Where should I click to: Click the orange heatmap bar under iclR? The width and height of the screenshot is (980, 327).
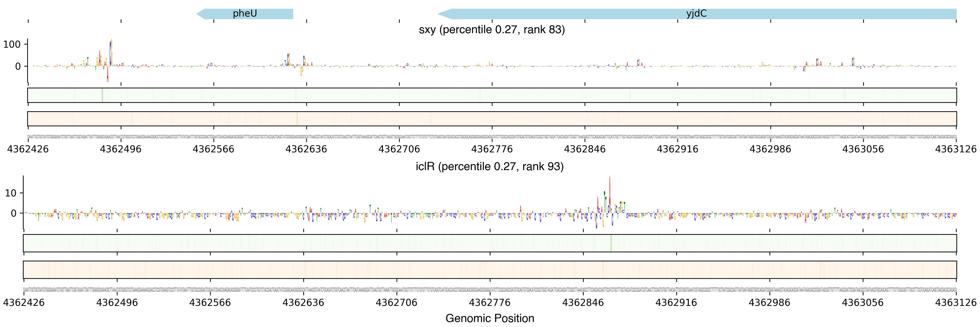(x=490, y=270)
